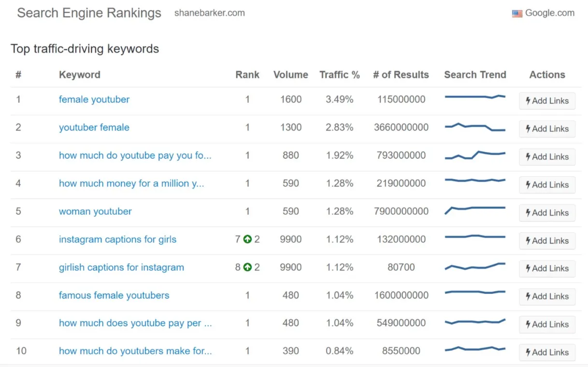Image resolution: width=588 pixels, height=367 pixels.
Task: View search trend sparkline for 'female youtuber'
Action: tap(475, 97)
